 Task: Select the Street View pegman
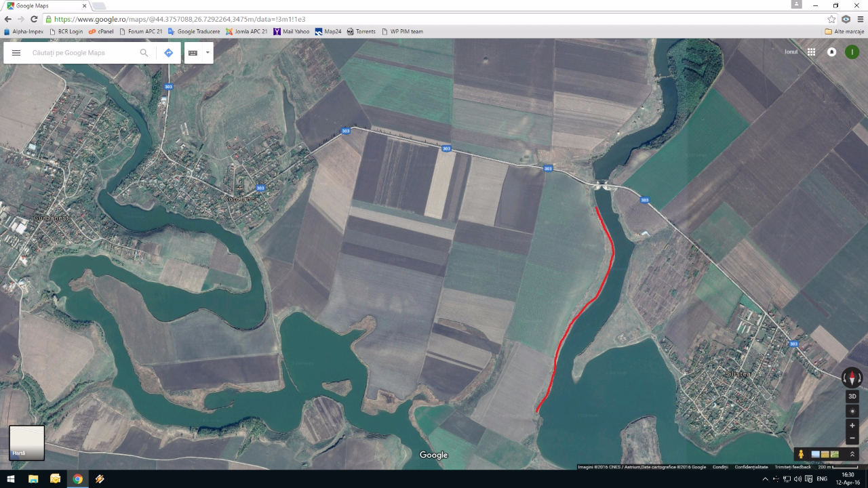(801, 454)
